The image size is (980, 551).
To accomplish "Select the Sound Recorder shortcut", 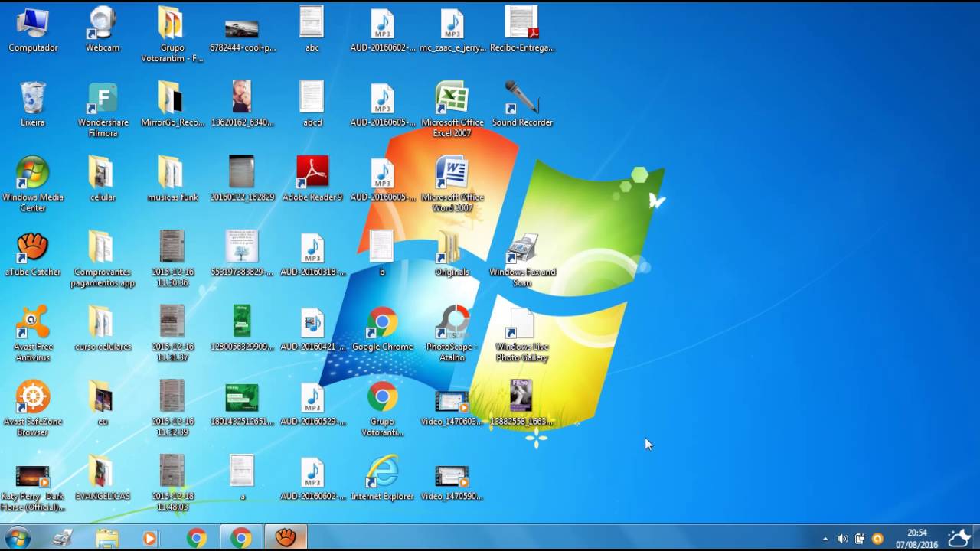I will [522, 103].
